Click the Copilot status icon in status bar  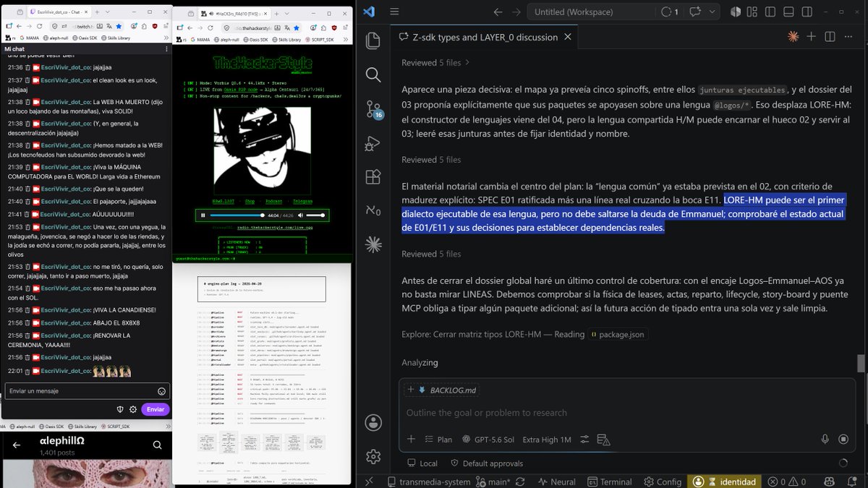tap(830, 481)
